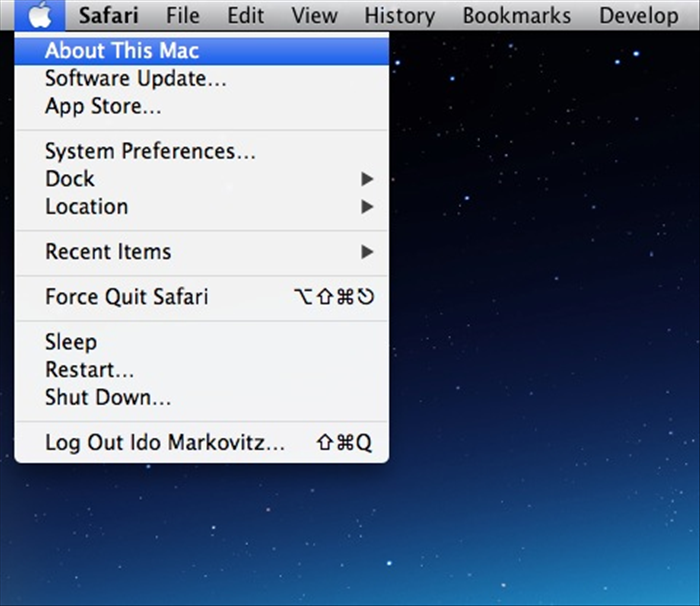
Task: Open the Bookmarks menu
Action: coord(517,16)
